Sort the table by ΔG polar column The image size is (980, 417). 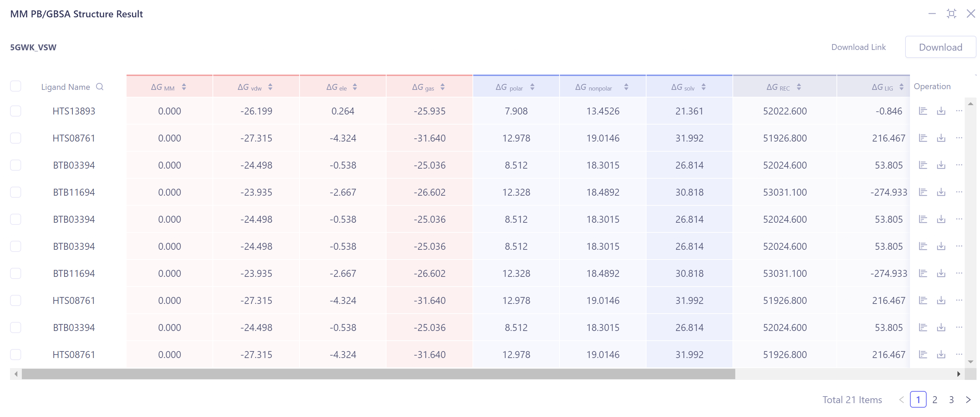coord(532,87)
